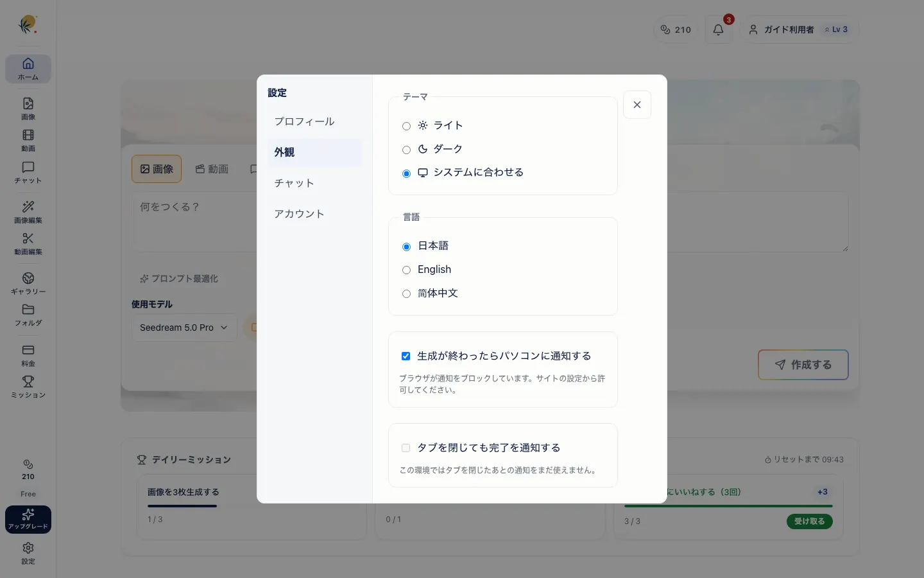924x578 pixels.
Task: Toggle 生成が終わったらパソコンに通知する checkbox
Action: (406, 356)
